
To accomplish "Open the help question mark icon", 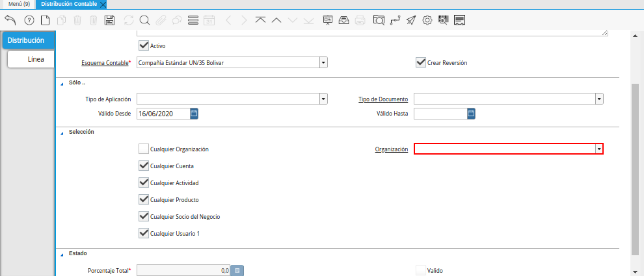I will pos(29,20).
